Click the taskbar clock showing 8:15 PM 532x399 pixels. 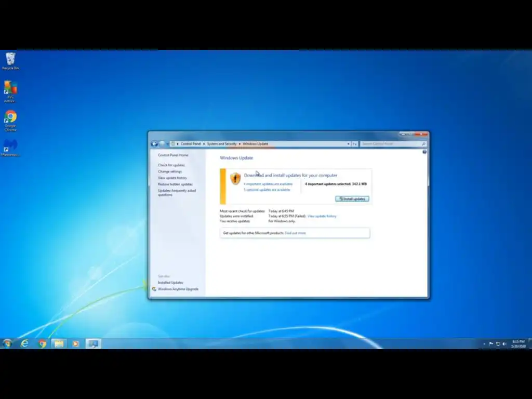[x=518, y=344]
